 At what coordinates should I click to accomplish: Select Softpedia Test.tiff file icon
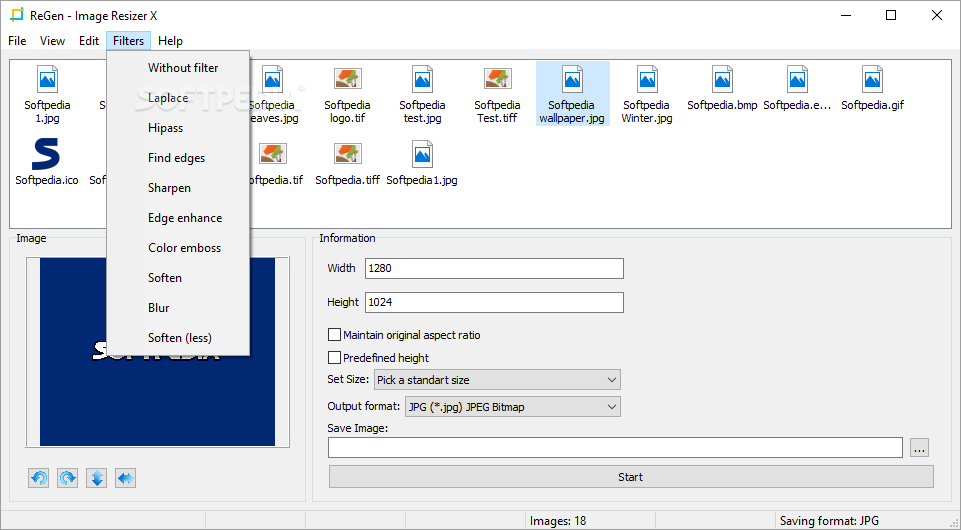497,80
